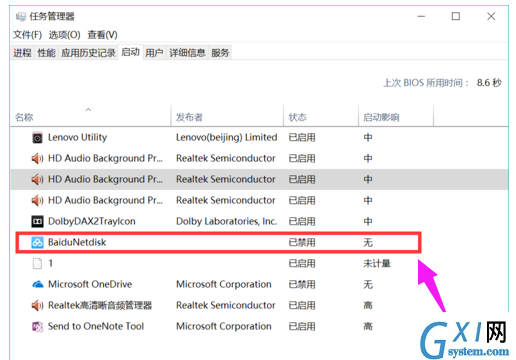Viewport: 516px width, 360px height.
Task: Click the Realtek高清晰音频管理器 speaker icon
Action: pos(37,305)
